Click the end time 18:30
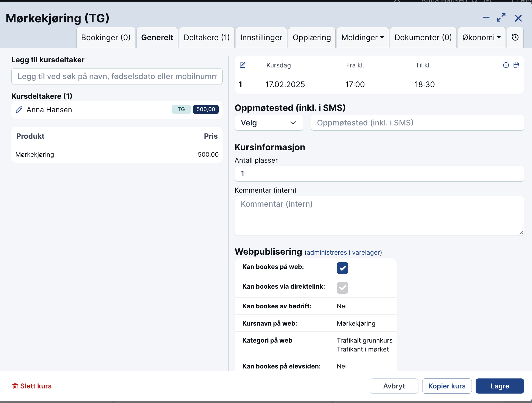The width and height of the screenshot is (532, 403). coord(425,84)
